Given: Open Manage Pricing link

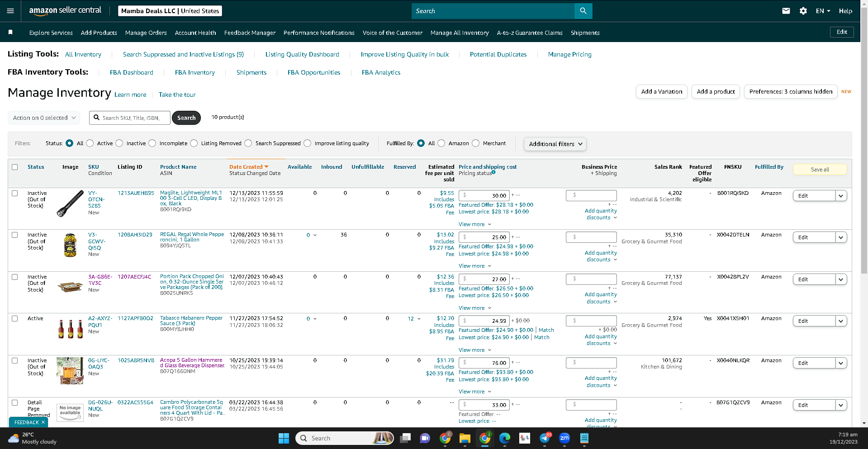Looking at the screenshot, I should coord(569,54).
